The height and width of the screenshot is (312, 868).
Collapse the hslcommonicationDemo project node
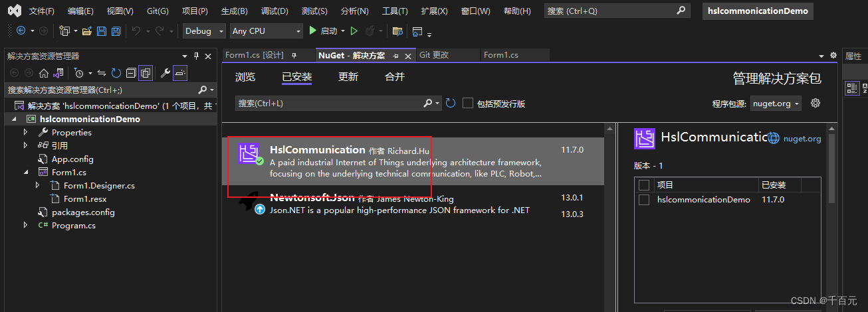13,119
